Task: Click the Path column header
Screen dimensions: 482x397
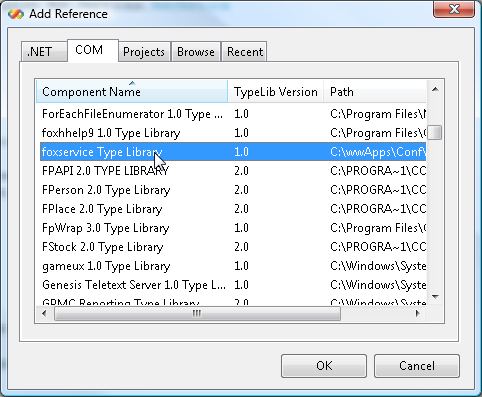Action: tap(375, 91)
